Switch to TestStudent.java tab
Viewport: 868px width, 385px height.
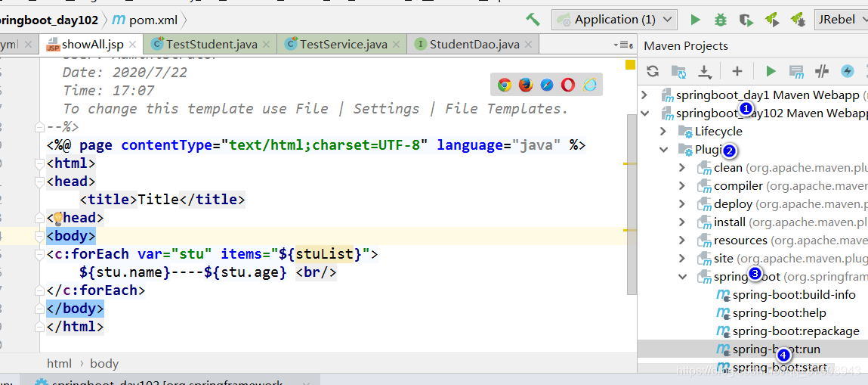coord(212,45)
